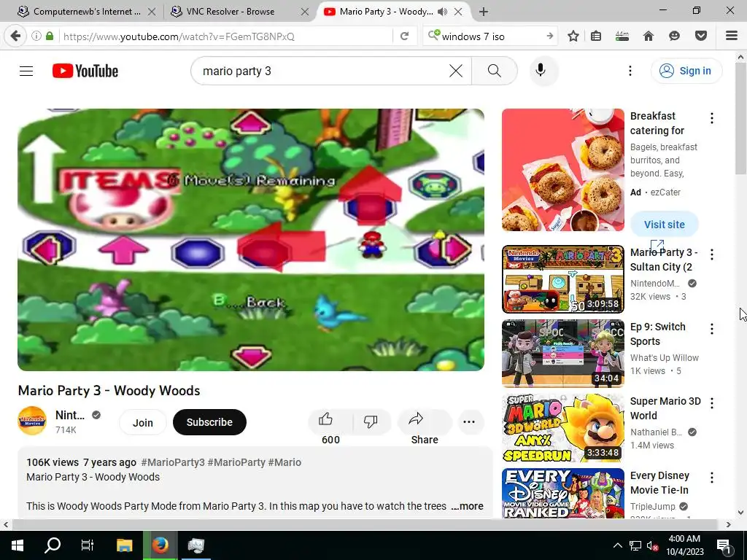The image size is (747, 560).
Task: Open options for the breakfast catering ad
Action: click(712, 118)
